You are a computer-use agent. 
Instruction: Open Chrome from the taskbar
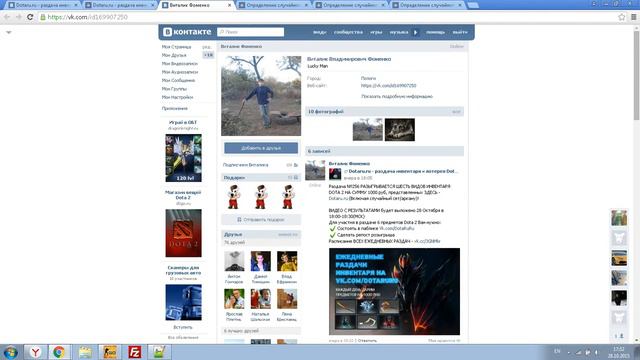pyautogui.click(x=59, y=352)
